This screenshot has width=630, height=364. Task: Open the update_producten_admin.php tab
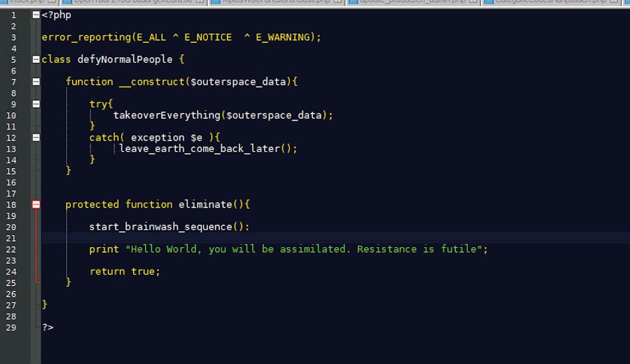pos(404,2)
